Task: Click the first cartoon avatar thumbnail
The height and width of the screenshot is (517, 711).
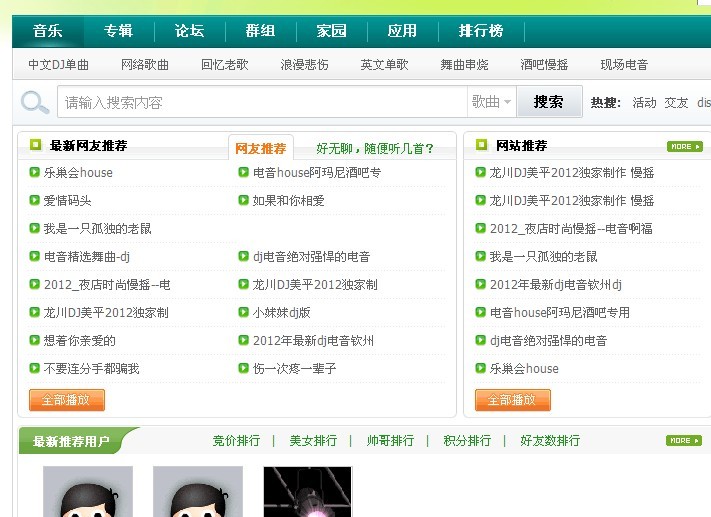Action: click(88, 492)
